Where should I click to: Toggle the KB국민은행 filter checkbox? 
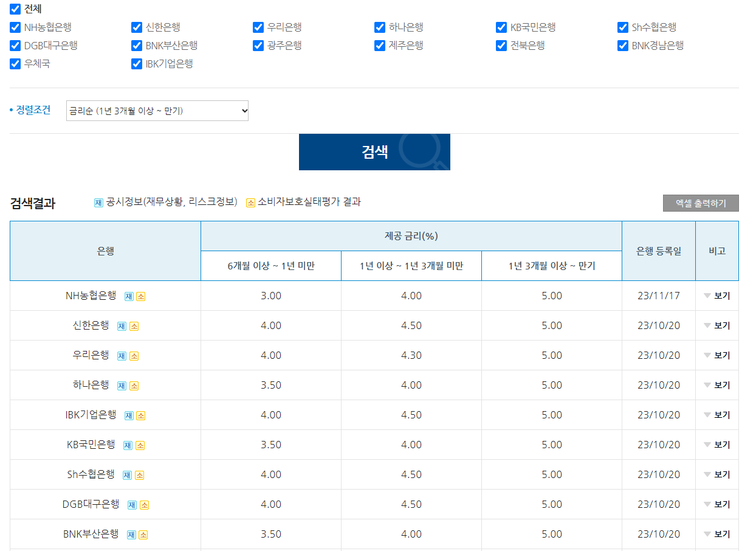(501, 27)
